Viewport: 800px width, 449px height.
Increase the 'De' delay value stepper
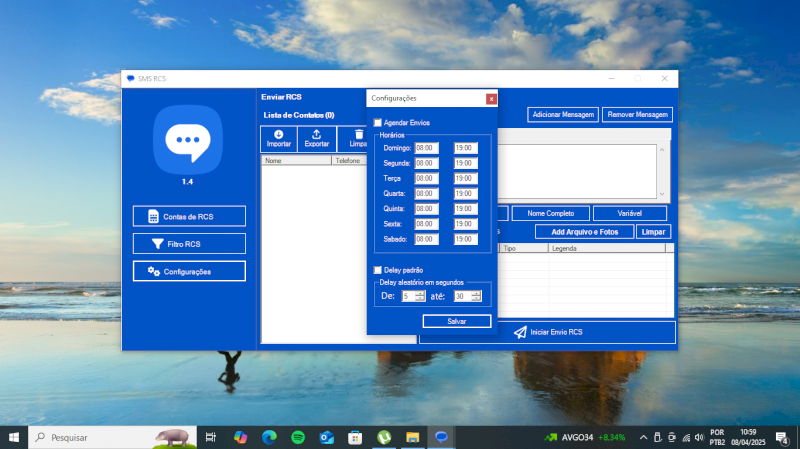(x=420, y=293)
